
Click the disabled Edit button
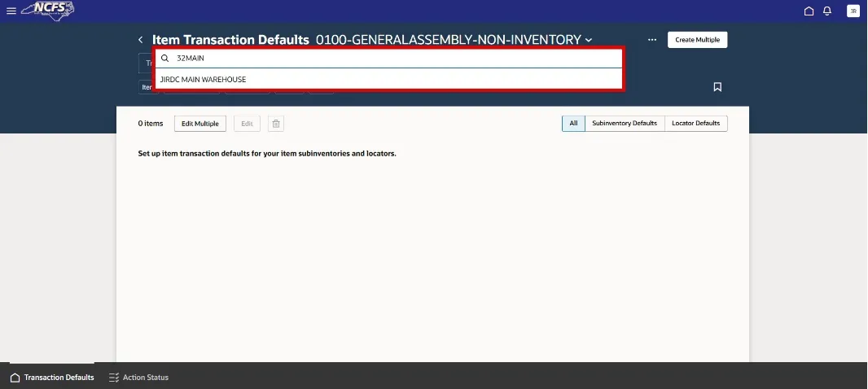(x=247, y=124)
